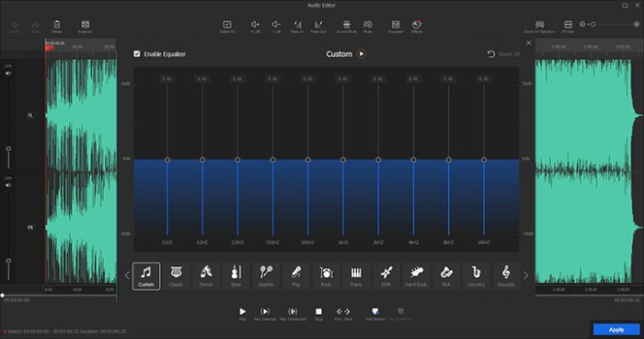The width and height of the screenshot is (644, 339).
Task: Select the Bass equalizer preset
Action: click(x=236, y=276)
